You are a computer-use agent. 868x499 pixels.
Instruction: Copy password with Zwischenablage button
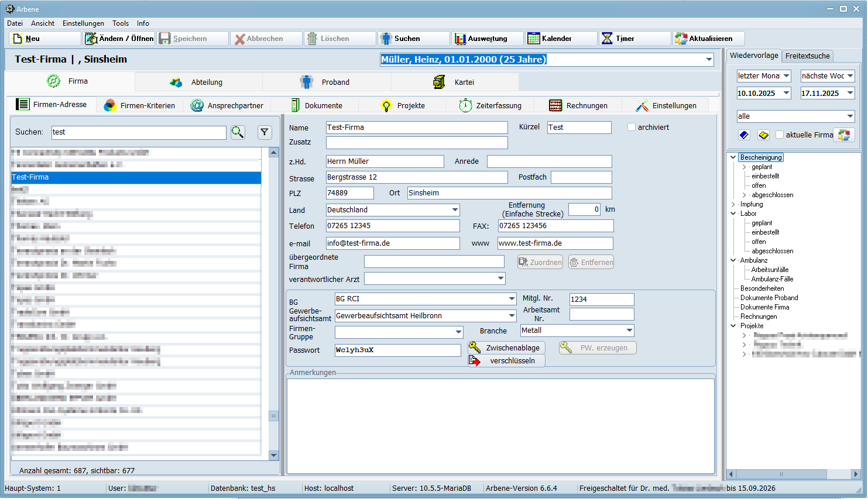(506, 348)
